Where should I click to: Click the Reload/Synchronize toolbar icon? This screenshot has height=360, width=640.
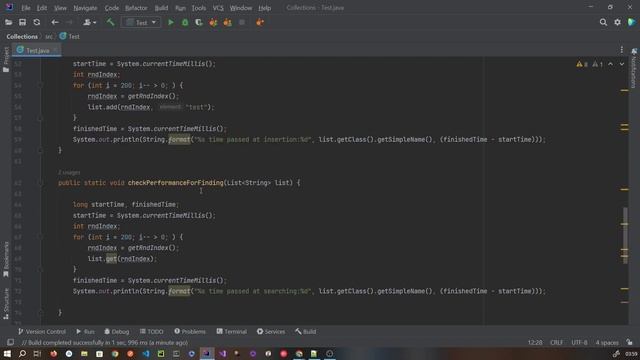tap(37, 22)
